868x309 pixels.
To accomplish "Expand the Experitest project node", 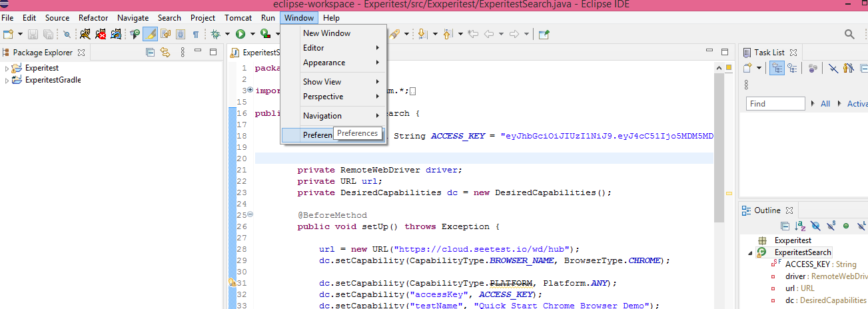I will click(7, 69).
